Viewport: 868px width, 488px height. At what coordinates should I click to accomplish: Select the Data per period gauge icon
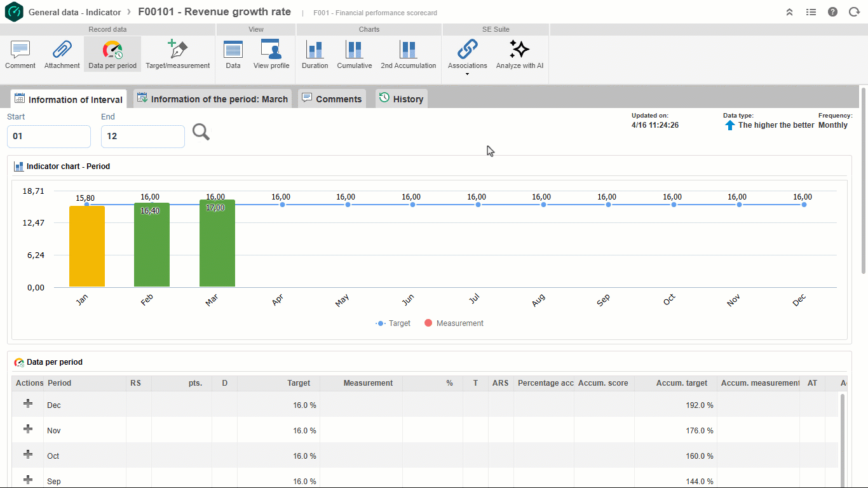112,50
